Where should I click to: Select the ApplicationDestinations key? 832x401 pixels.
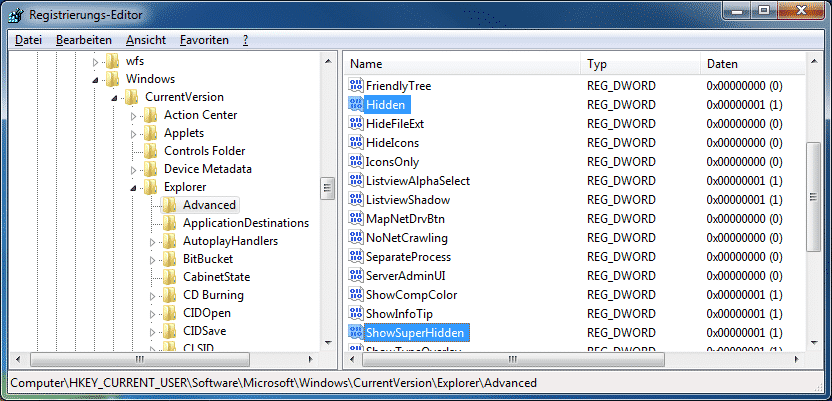[246, 223]
